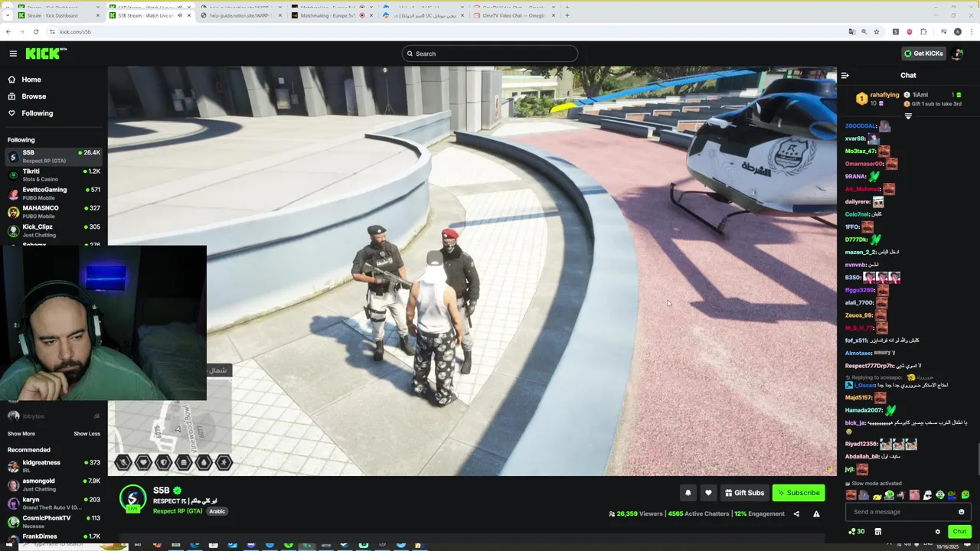Click the Subscribe button
The width and height of the screenshot is (980, 551).
799,493
